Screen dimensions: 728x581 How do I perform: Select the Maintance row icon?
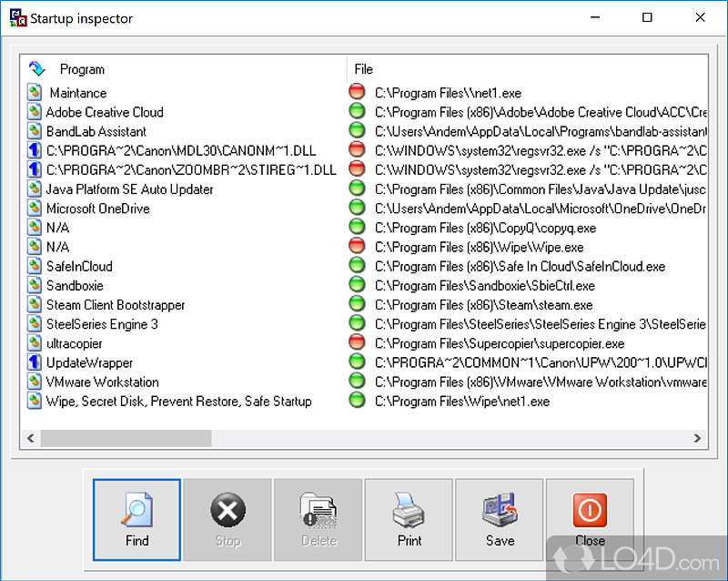coord(34,93)
